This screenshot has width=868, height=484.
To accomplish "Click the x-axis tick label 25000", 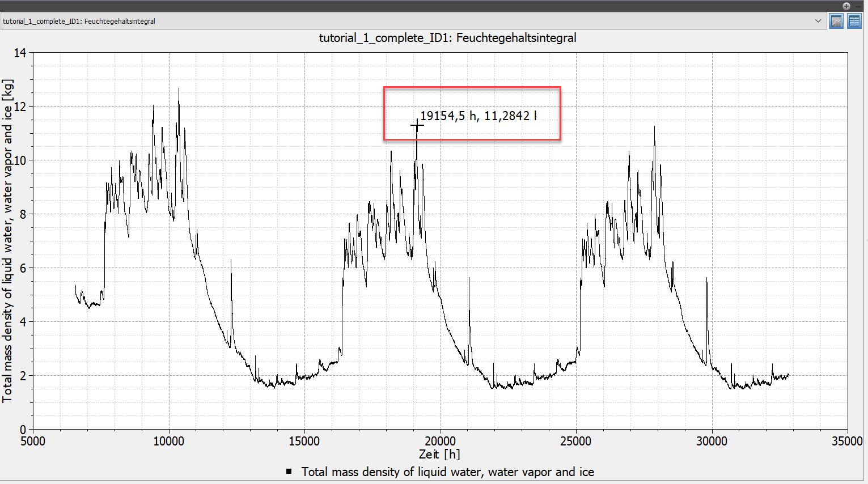I will (x=576, y=441).
